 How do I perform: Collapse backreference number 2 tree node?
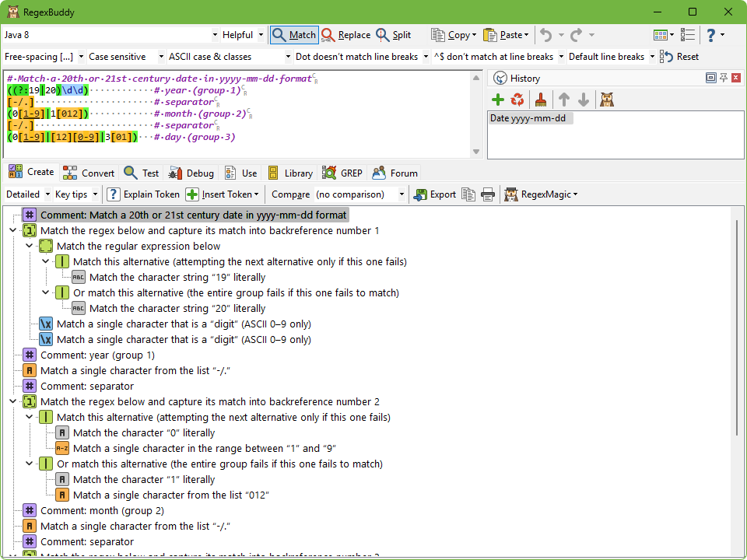pos(13,401)
